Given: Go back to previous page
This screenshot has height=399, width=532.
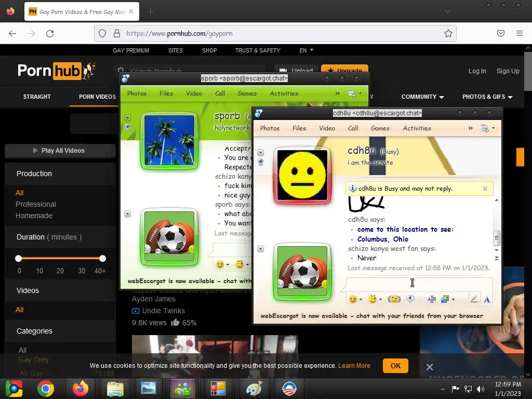Looking at the screenshot, I should pyautogui.click(x=12, y=33).
